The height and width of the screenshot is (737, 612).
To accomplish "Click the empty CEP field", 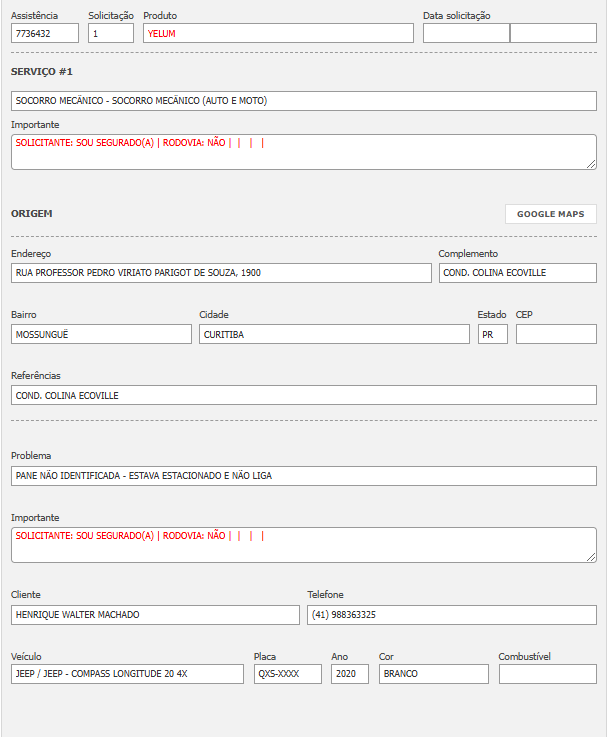I will (x=556, y=334).
